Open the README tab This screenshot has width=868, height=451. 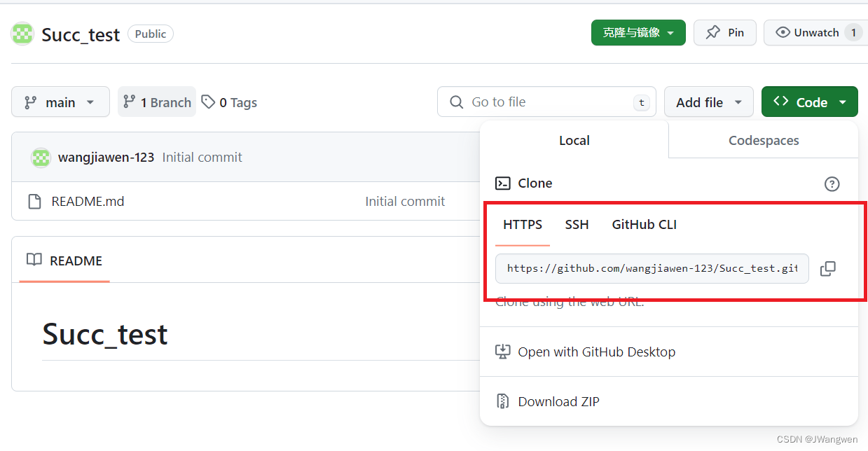click(64, 261)
